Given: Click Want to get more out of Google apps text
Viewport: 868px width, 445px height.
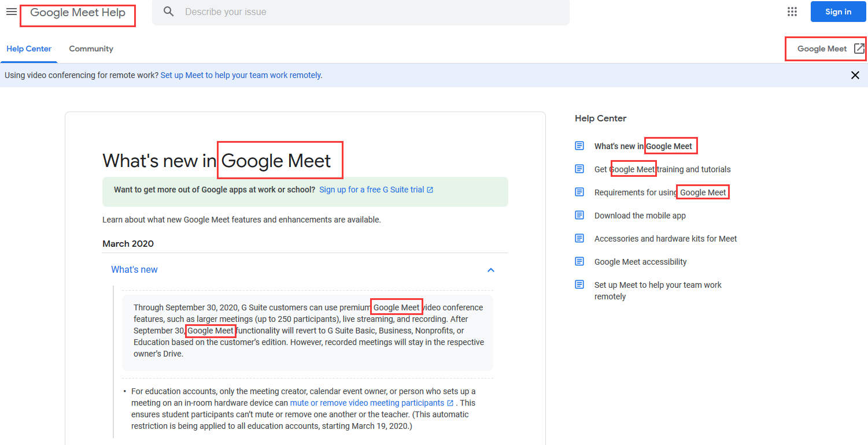Looking at the screenshot, I should [x=215, y=190].
